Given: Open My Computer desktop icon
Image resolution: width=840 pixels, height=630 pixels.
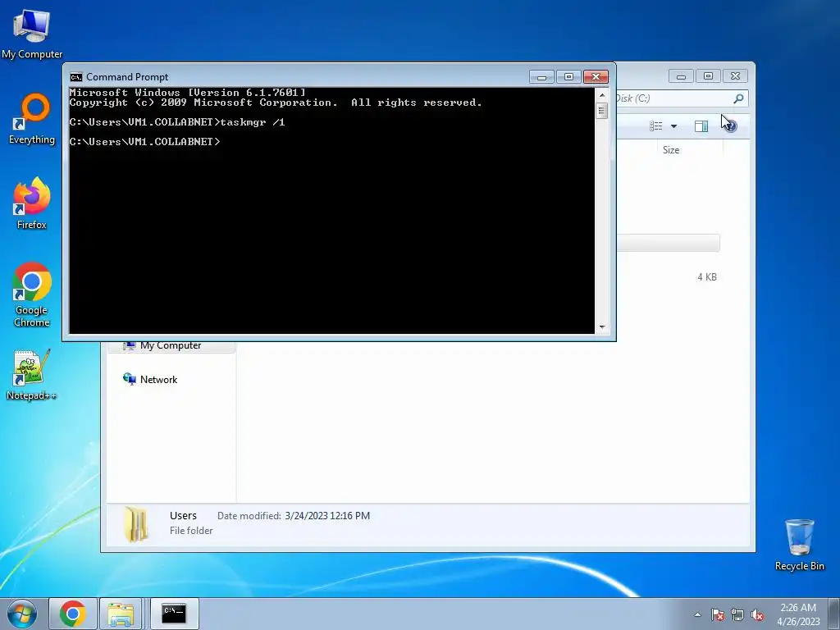Looking at the screenshot, I should tap(32, 34).
